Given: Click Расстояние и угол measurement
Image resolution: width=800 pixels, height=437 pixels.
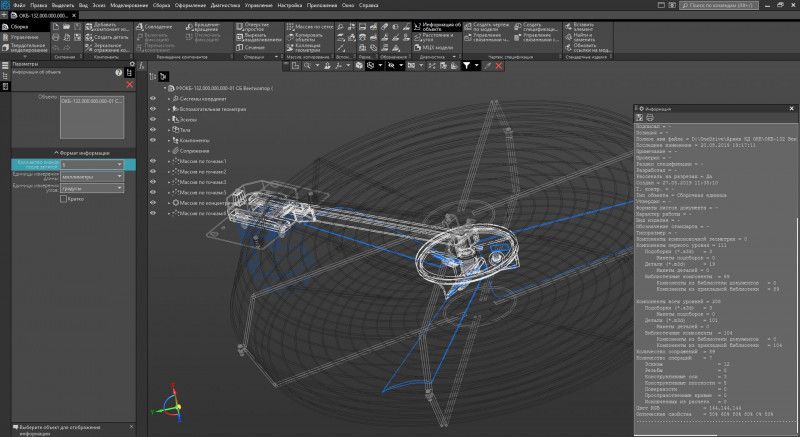Looking at the screenshot, I should [434, 37].
